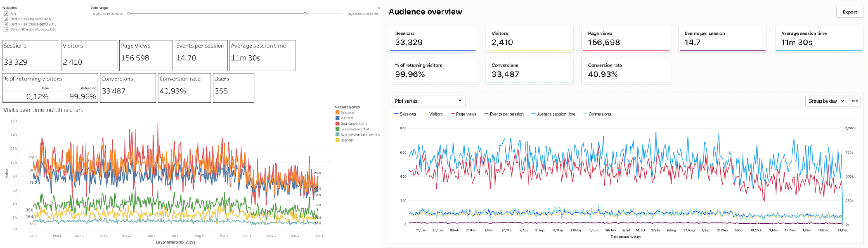Uncheck the (All) websites checkbox
Screen dimensions: 868x248
(6, 13)
